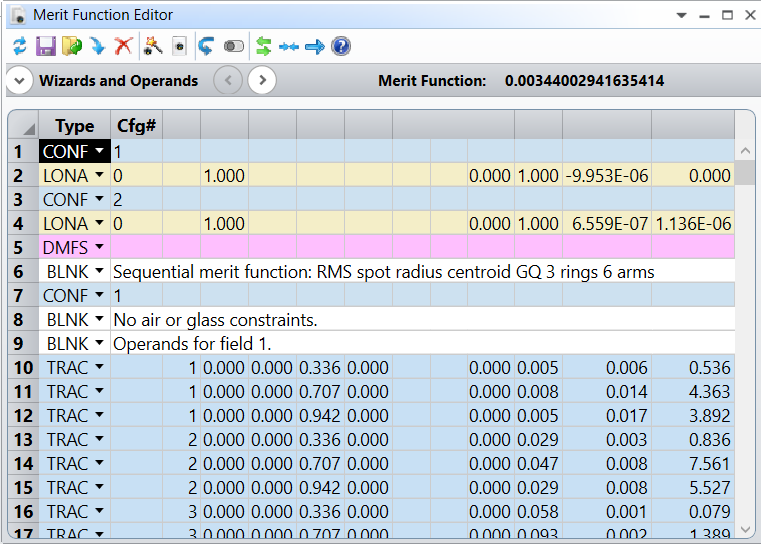This screenshot has height=544, width=761.
Task: Click the 0.942 cell in row 12
Action: tap(320, 416)
